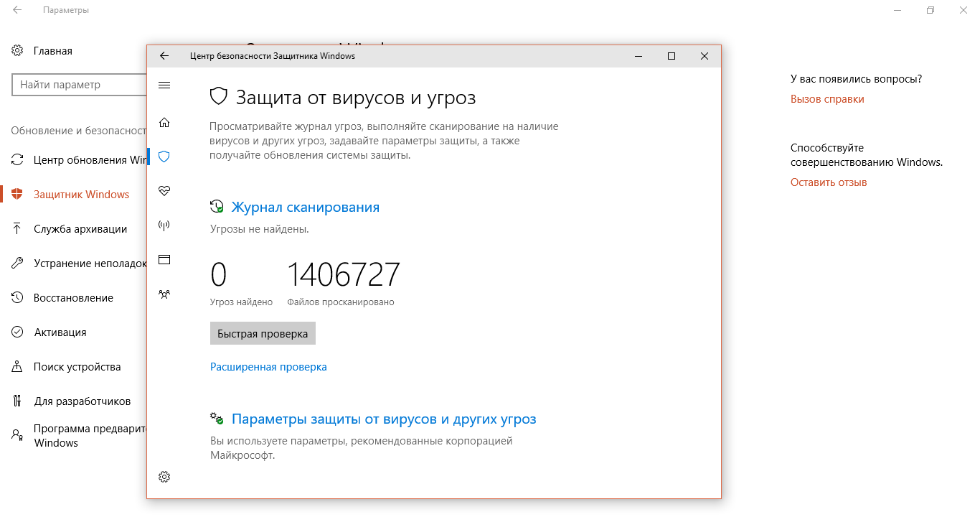The height and width of the screenshot is (517, 980).
Task: Click the Служба архивации upload icon
Action: (x=17, y=229)
